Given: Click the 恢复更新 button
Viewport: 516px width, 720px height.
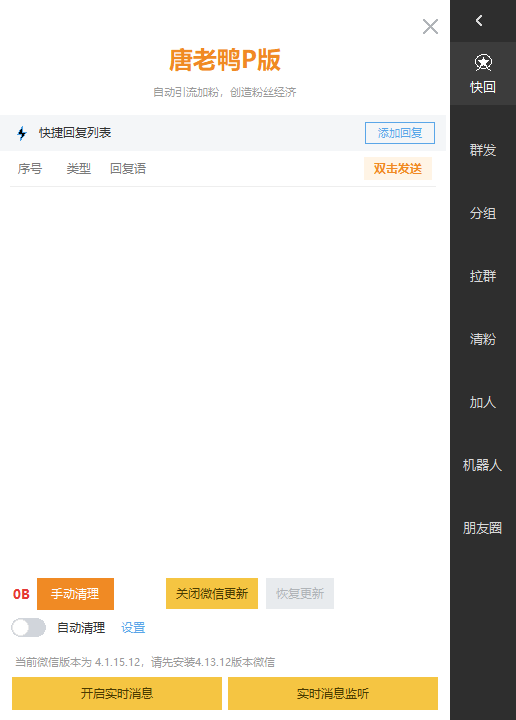Looking at the screenshot, I should tap(300, 593).
